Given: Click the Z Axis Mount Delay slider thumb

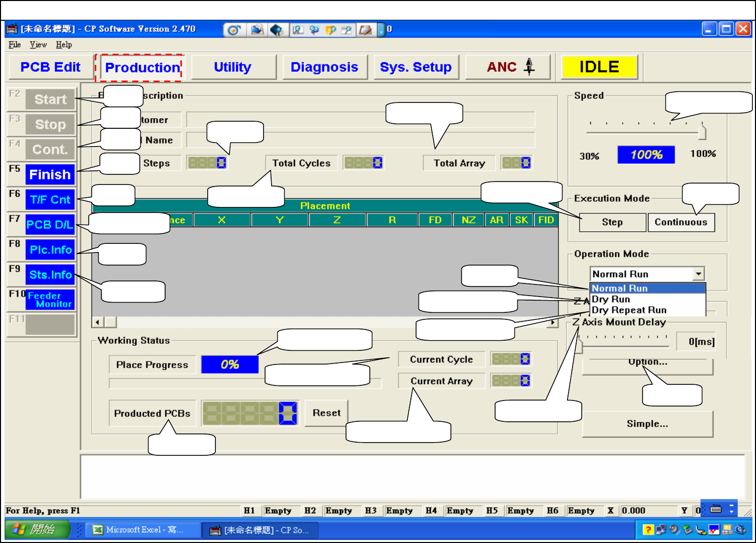Looking at the screenshot, I should (579, 346).
